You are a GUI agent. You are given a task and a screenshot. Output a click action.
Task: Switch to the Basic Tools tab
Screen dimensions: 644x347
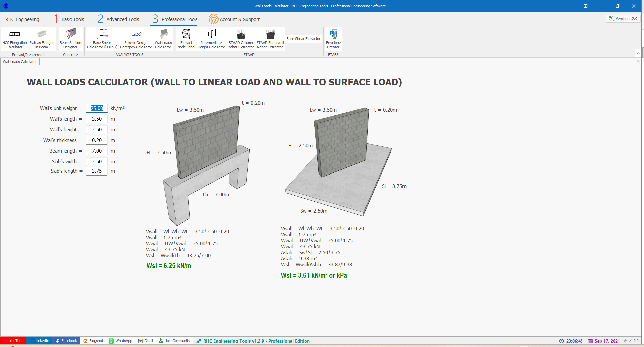pos(69,19)
